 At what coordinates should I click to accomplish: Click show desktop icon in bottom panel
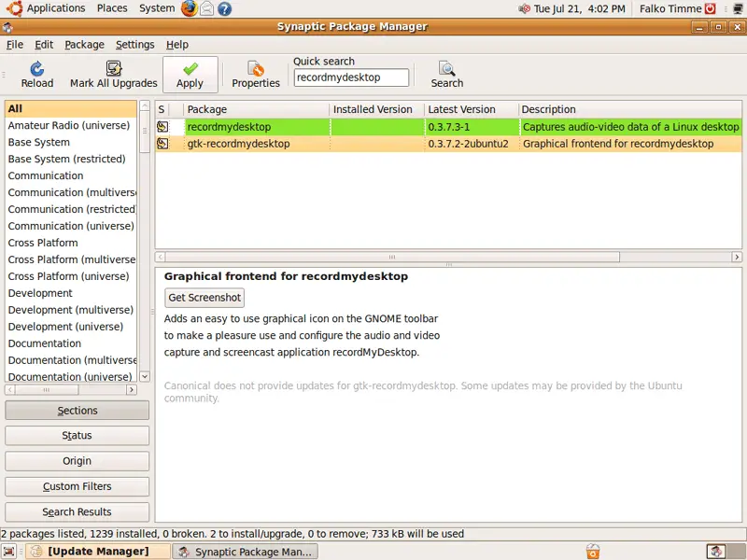point(8,552)
